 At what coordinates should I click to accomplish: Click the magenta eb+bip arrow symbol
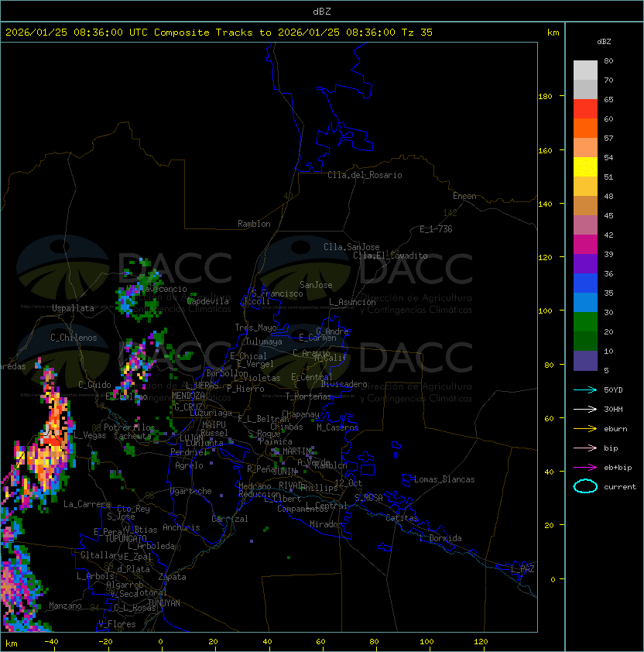pyautogui.click(x=585, y=468)
